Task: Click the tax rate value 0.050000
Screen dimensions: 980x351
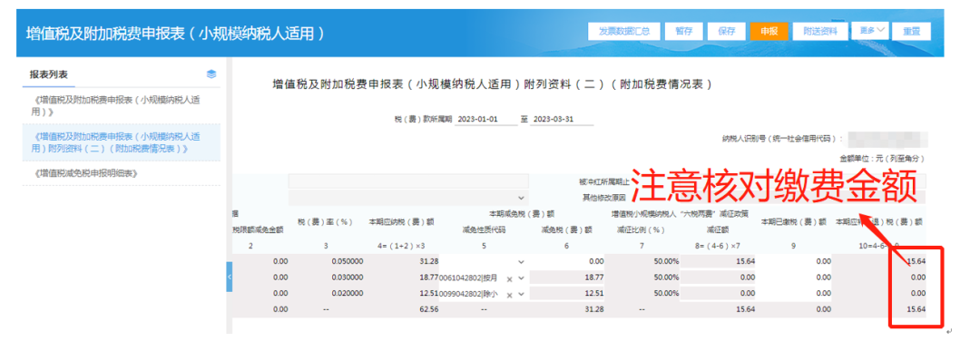Action: pos(348,261)
